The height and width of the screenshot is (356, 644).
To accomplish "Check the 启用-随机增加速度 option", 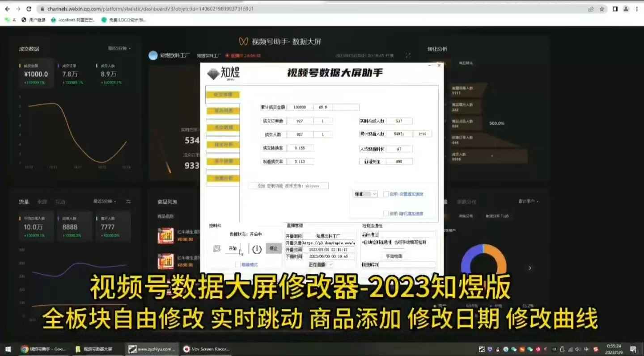I will (386, 213).
